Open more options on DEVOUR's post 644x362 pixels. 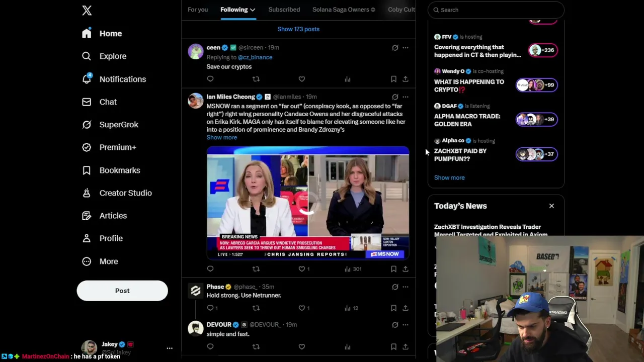click(x=406, y=325)
